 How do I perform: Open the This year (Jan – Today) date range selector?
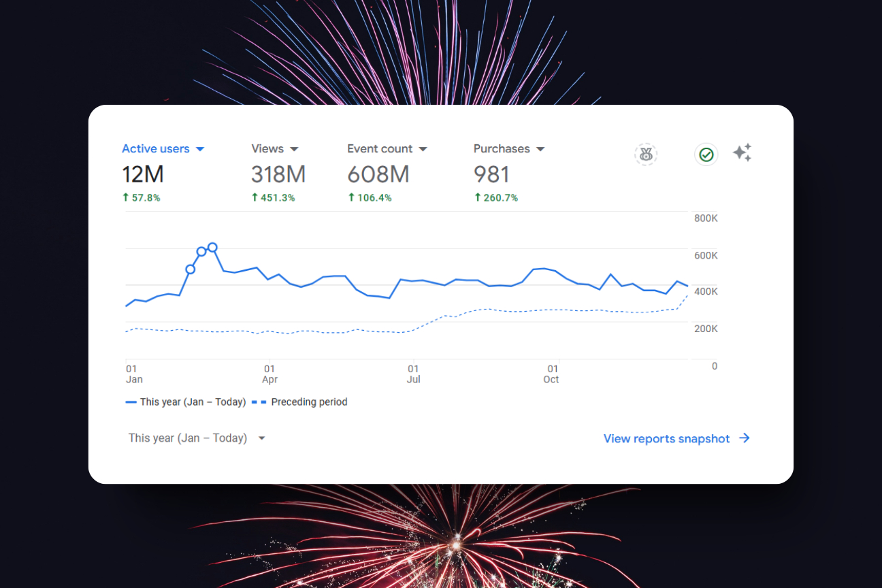tap(197, 438)
